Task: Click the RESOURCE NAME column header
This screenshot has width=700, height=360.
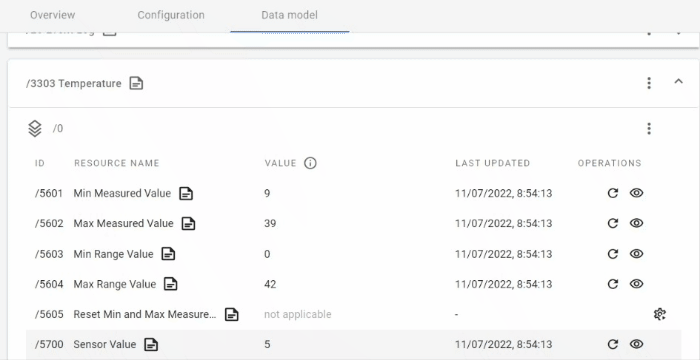Action: click(x=117, y=163)
